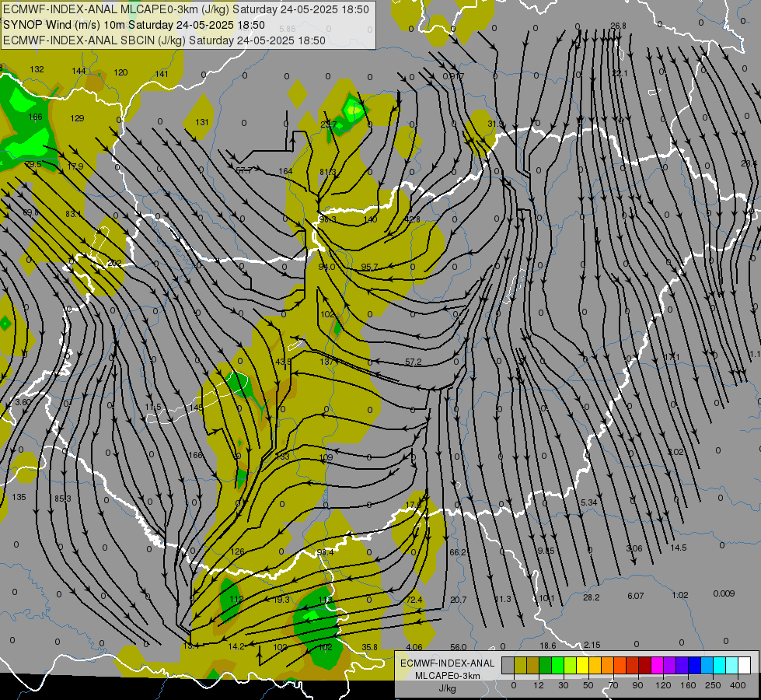Click the map value '43.5'
The image size is (761, 700).
(x=284, y=362)
